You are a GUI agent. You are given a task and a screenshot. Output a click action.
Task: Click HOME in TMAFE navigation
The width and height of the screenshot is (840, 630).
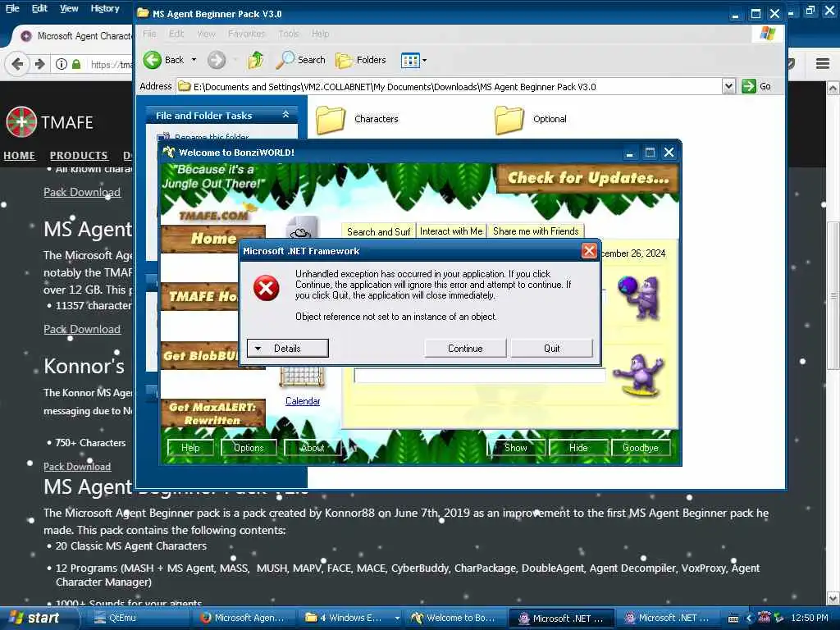[x=20, y=155]
